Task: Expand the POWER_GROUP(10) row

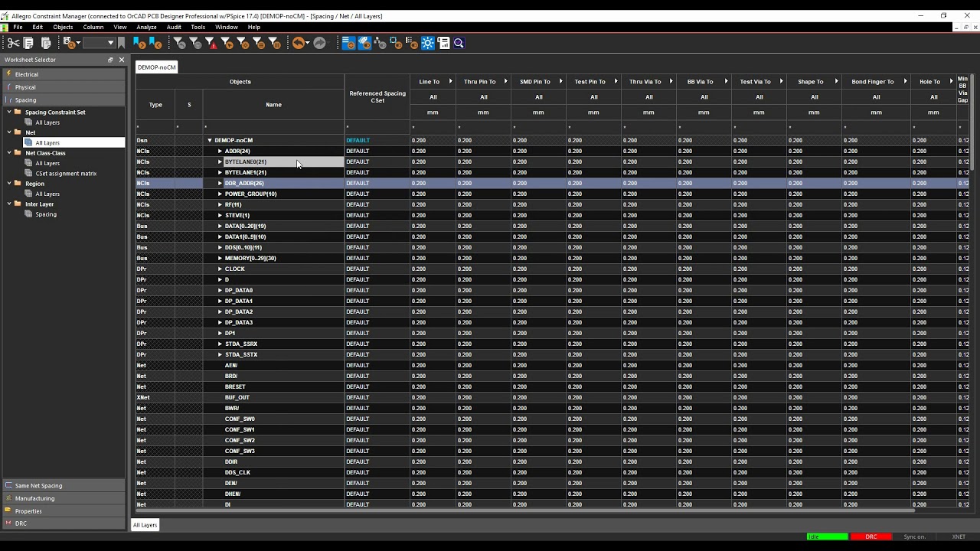Action: point(220,194)
